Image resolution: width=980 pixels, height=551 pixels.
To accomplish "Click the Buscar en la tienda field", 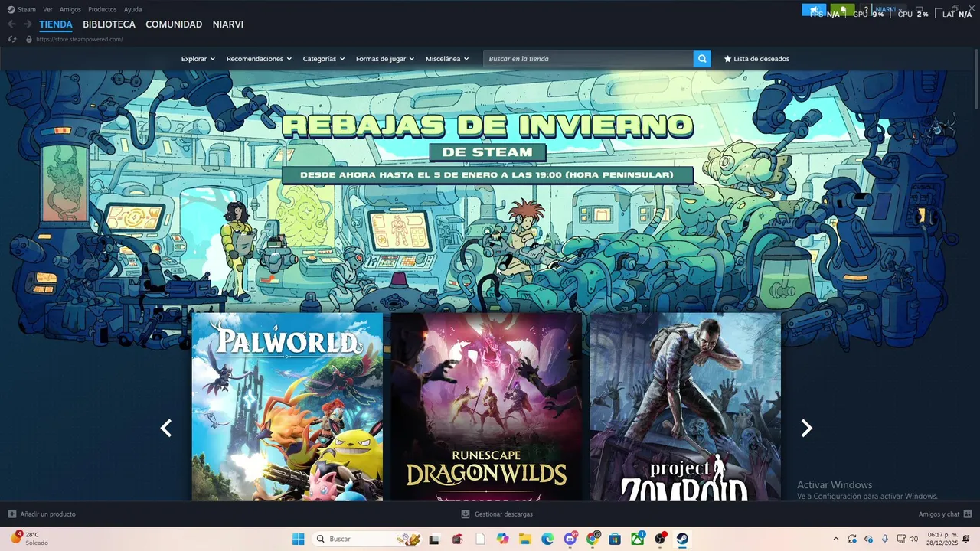I will click(x=588, y=59).
